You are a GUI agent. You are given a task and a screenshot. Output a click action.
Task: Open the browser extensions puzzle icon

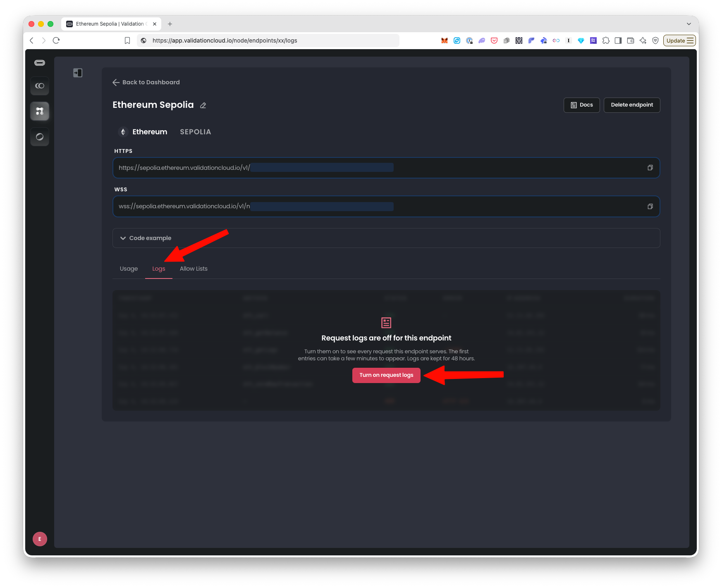[606, 40]
